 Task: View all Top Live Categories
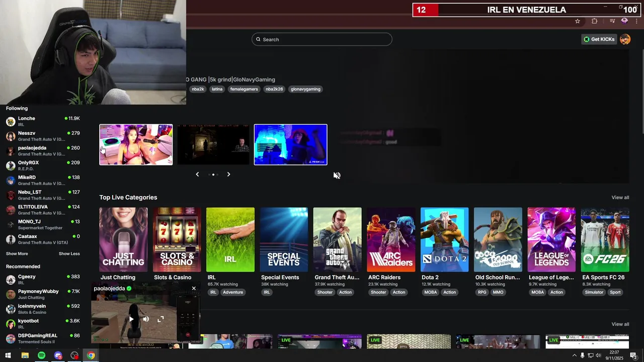pos(620,198)
